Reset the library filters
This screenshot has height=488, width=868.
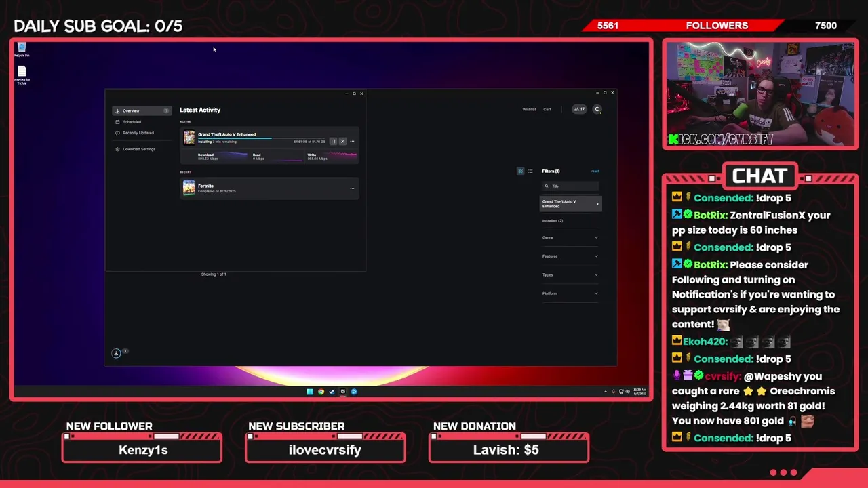click(x=595, y=171)
